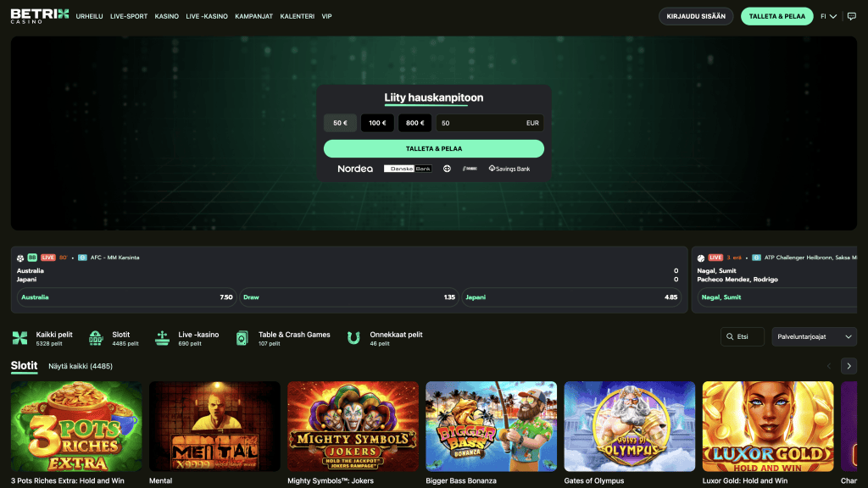Select the 50 € deposit amount
The image size is (868, 488).
(x=341, y=123)
